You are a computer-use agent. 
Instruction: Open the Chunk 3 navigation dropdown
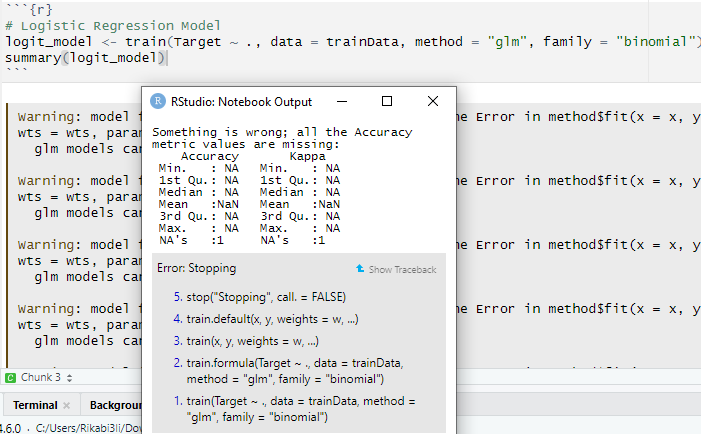tap(46, 378)
